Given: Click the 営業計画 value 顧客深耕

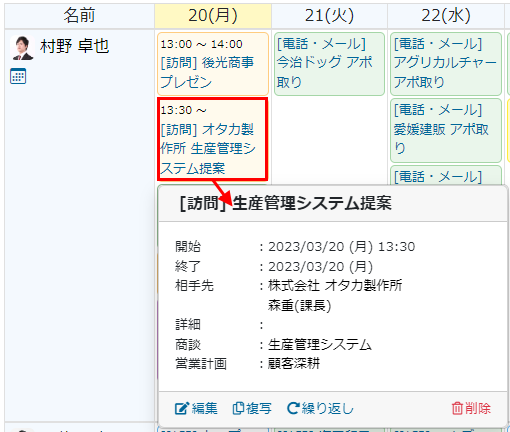Looking at the screenshot, I should (294, 363).
